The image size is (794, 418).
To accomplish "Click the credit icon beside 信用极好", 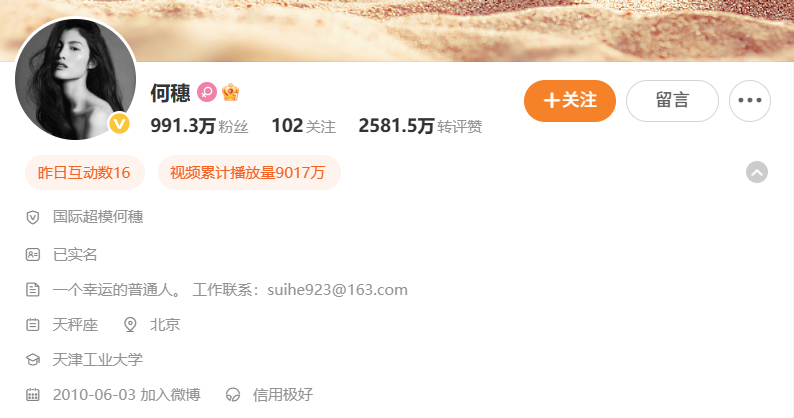I will tap(233, 395).
